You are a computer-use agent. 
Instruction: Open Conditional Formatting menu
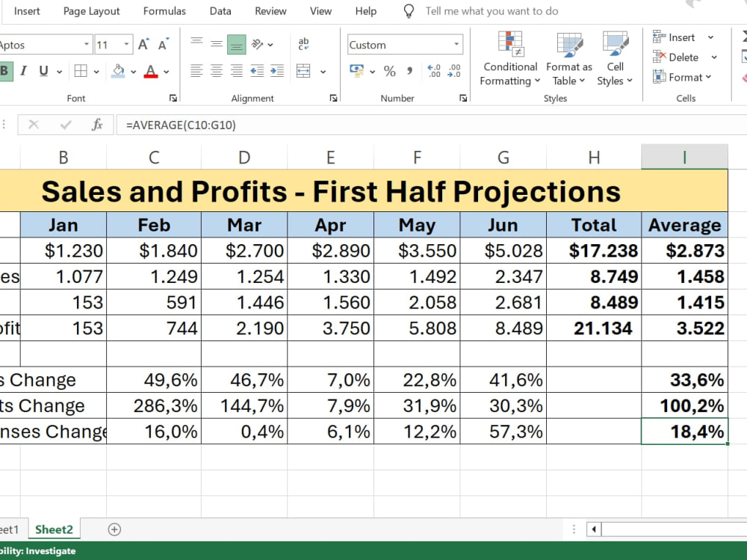(x=509, y=58)
